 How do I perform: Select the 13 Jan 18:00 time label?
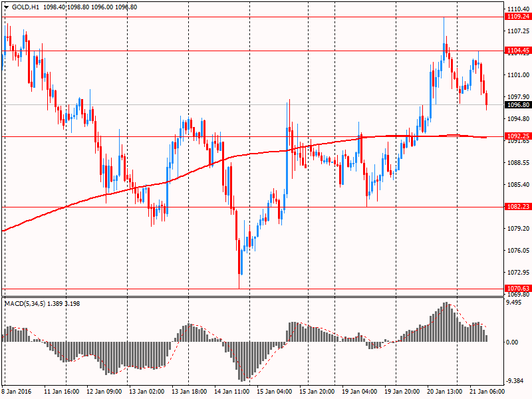click(189, 391)
